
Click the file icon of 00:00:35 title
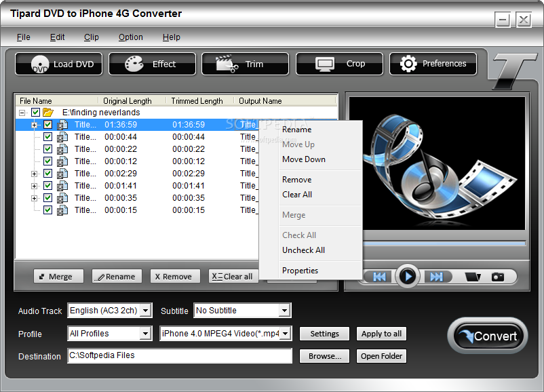[x=62, y=198]
